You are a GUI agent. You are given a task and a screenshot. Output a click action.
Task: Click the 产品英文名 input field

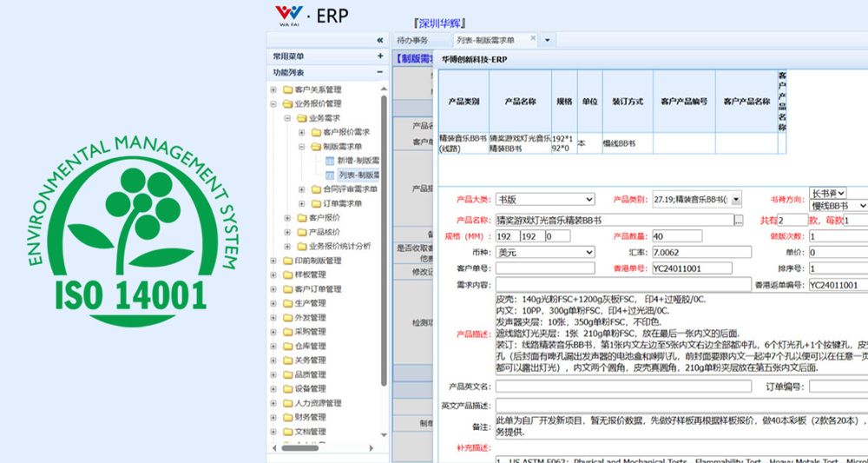coord(623,387)
